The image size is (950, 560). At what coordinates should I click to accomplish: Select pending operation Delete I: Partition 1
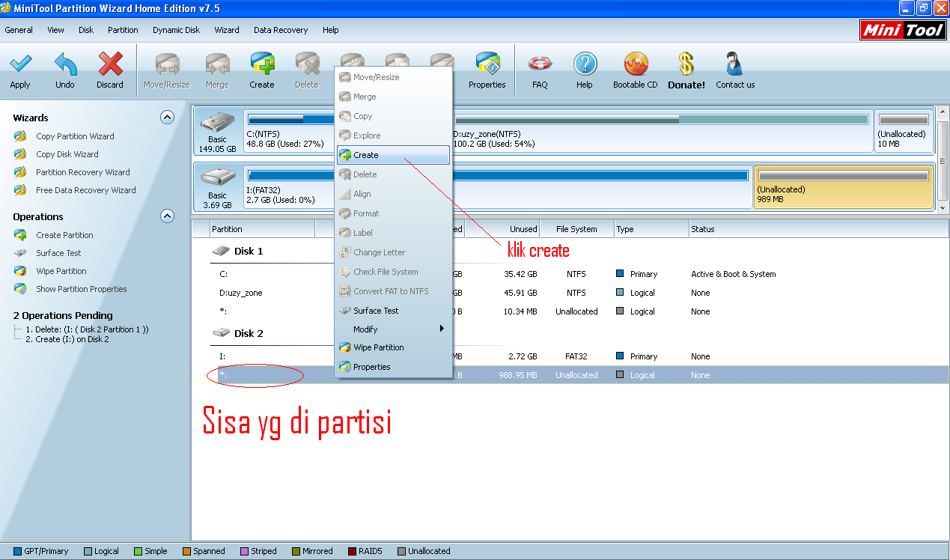coord(87,329)
